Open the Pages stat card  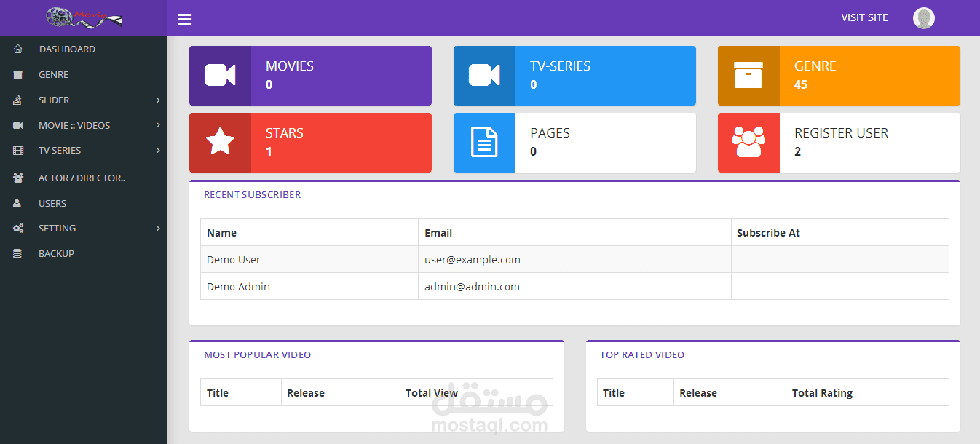pyautogui.click(x=574, y=143)
